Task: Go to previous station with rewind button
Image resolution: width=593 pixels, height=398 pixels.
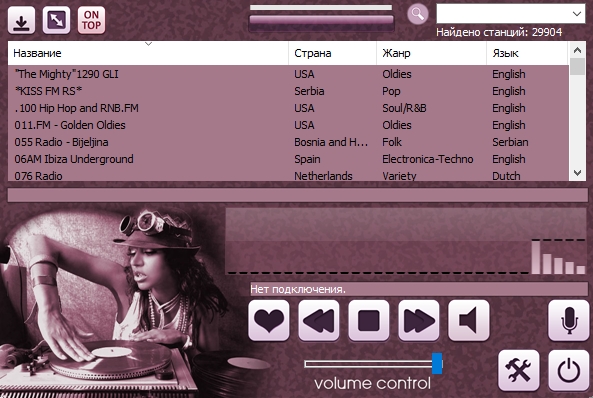Action: click(x=319, y=320)
